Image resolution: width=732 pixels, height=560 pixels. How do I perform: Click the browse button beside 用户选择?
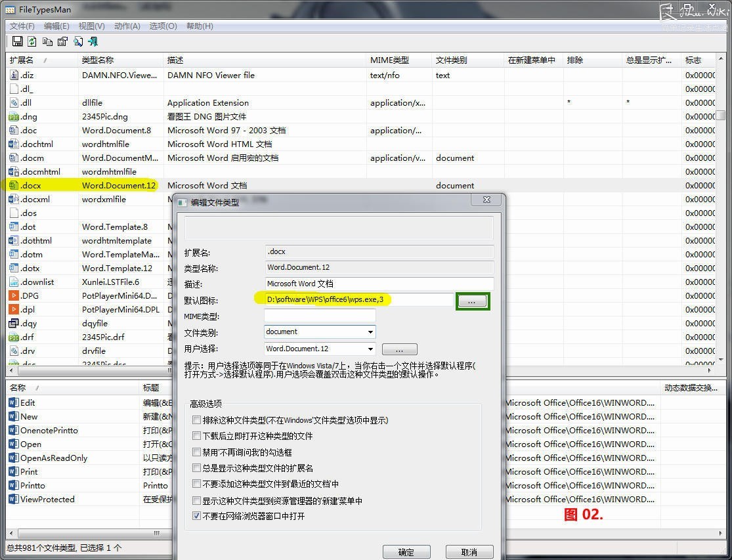coord(400,349)
